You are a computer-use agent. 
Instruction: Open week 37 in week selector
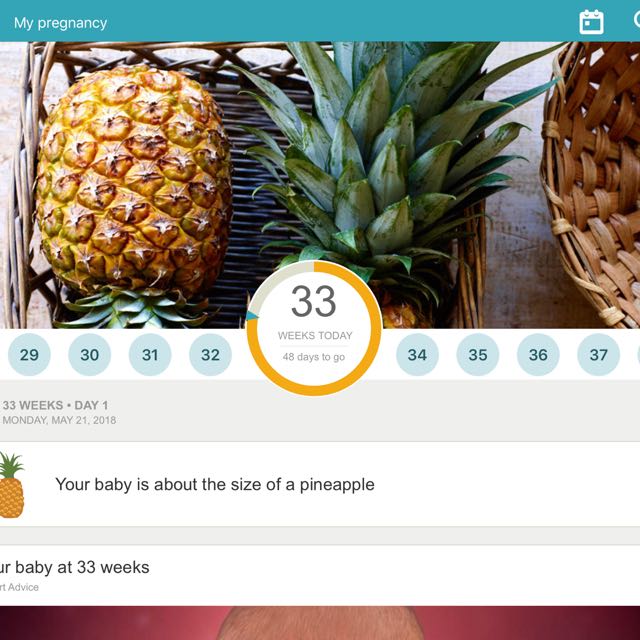coord(598,355)
